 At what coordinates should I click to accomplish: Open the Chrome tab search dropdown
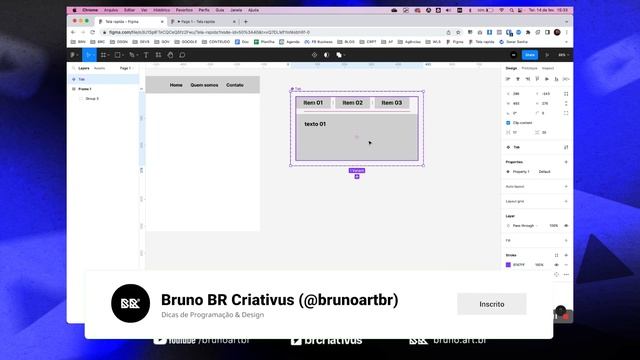click(567, 22)
